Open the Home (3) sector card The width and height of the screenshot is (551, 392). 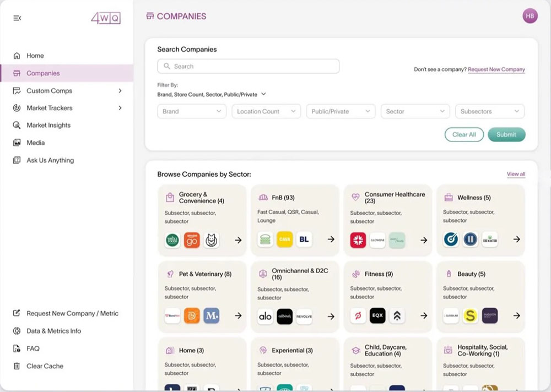(202, 364)
